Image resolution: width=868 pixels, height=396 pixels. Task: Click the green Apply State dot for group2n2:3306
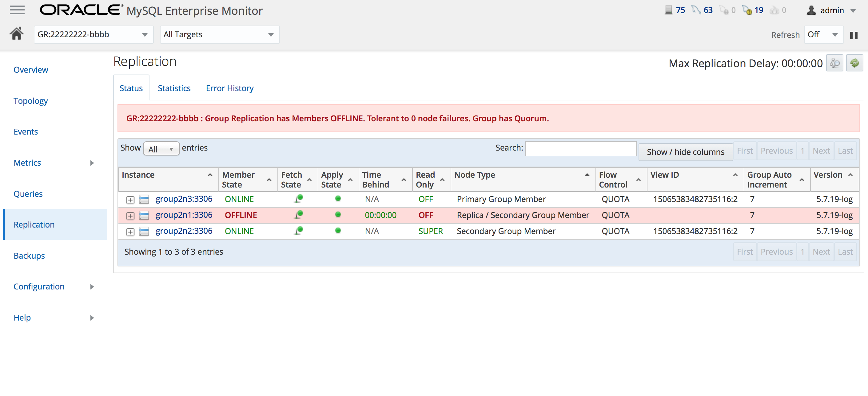(338, 230)
